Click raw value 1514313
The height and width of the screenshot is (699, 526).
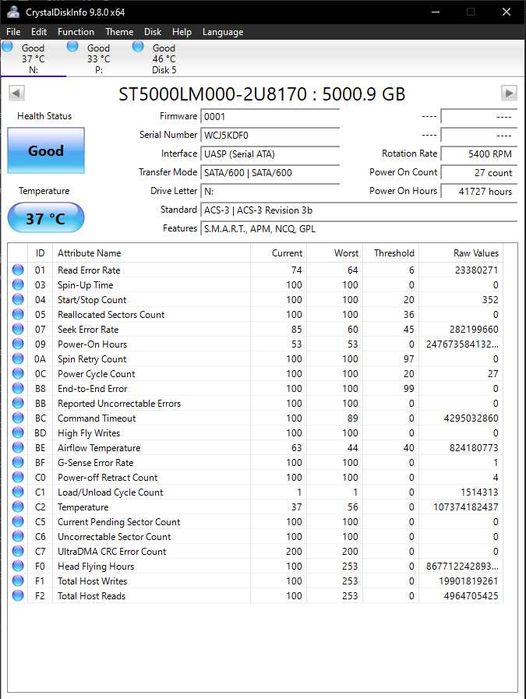tap(479, 492)
